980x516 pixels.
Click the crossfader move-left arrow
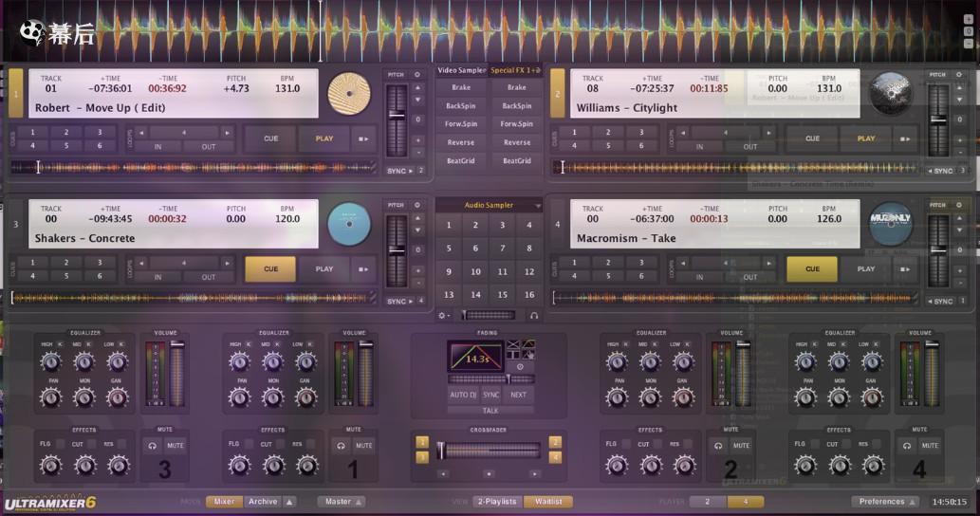pos(443,474)
